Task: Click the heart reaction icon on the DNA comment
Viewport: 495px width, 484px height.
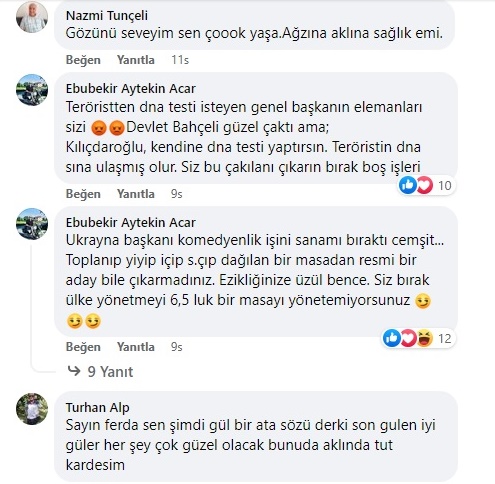Action: [424, 185]
